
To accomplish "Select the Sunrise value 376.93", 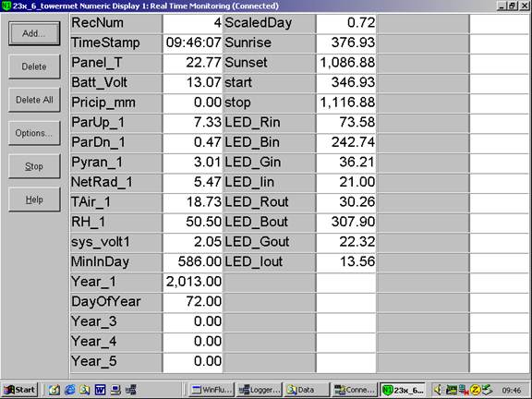I will 346,43.
